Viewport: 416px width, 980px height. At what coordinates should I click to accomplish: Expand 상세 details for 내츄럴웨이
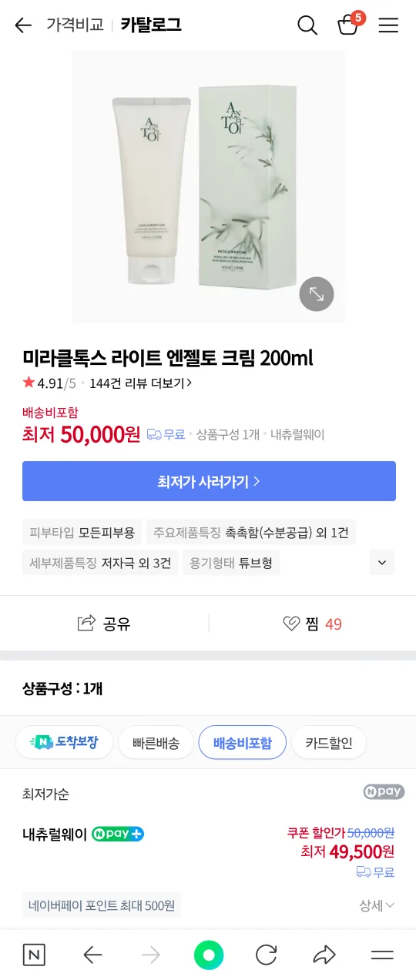point(377,905)
